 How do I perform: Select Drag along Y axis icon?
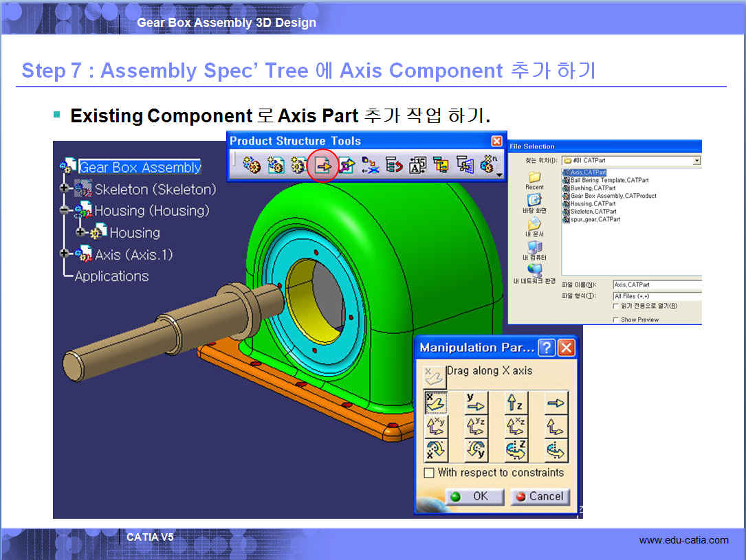pos(475,403)
